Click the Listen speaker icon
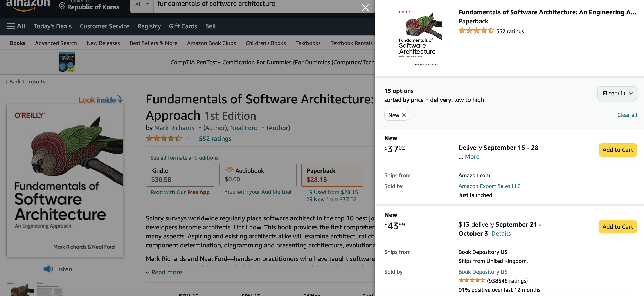 48,269
